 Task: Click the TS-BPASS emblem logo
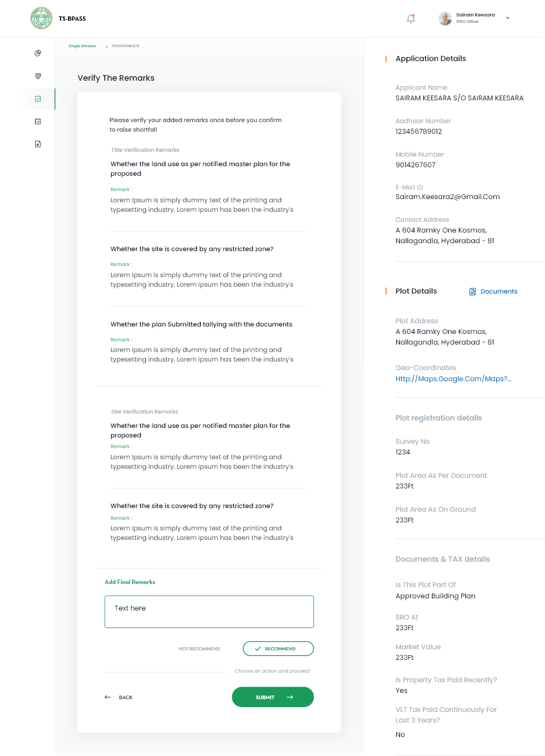[41, 18]
